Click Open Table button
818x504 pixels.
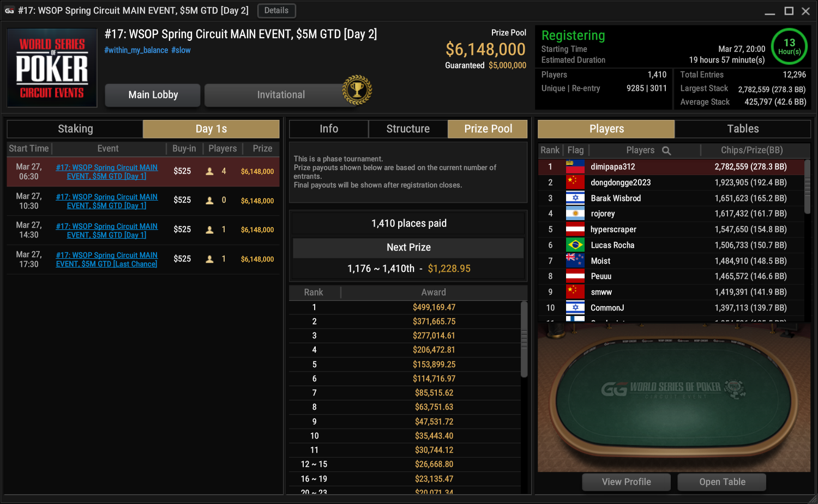[x=722, y=482]
